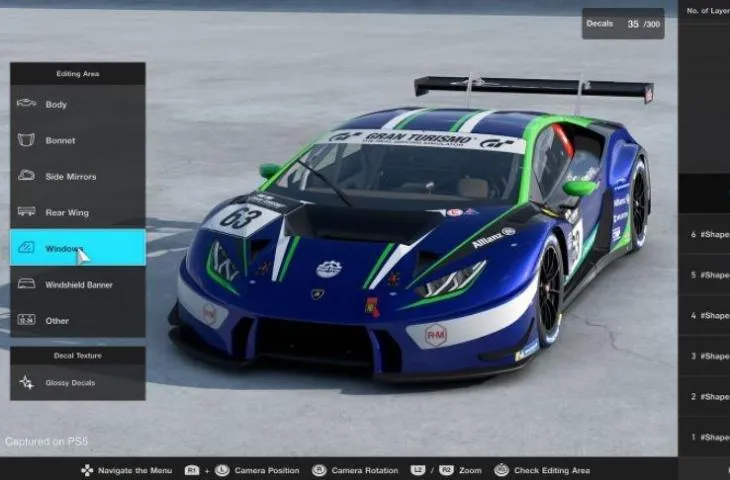Viewport: 730px width, 480px height.
Task: Select layer 3 #Shape
Action: click(x=704, y=356)
